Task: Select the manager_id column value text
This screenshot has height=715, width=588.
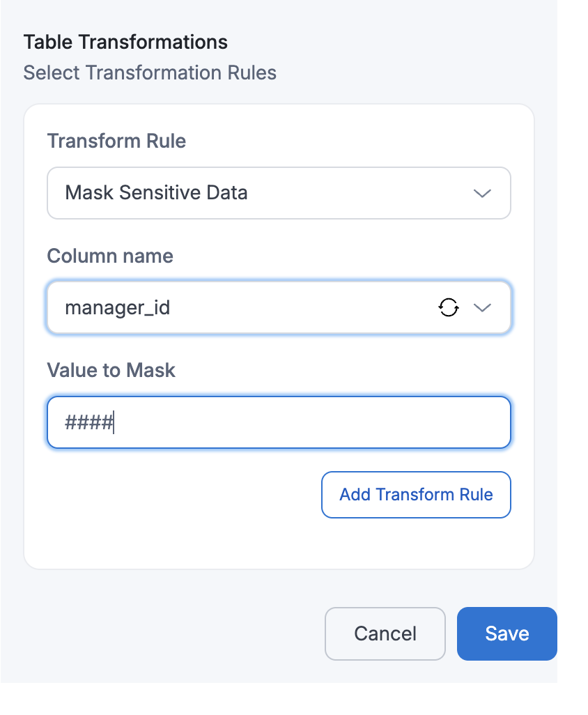Action: [117, 307]
